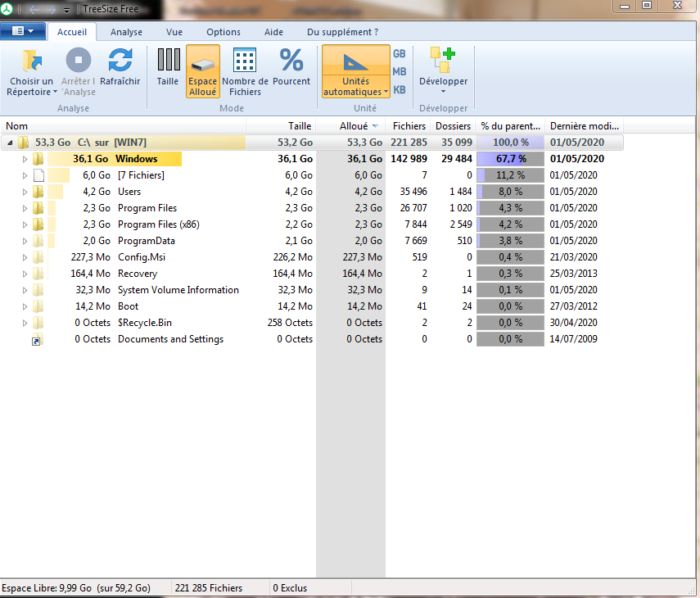
Task: Sort by the Dossiers column header
Action: pyautogui.click(x=453, y=126)
